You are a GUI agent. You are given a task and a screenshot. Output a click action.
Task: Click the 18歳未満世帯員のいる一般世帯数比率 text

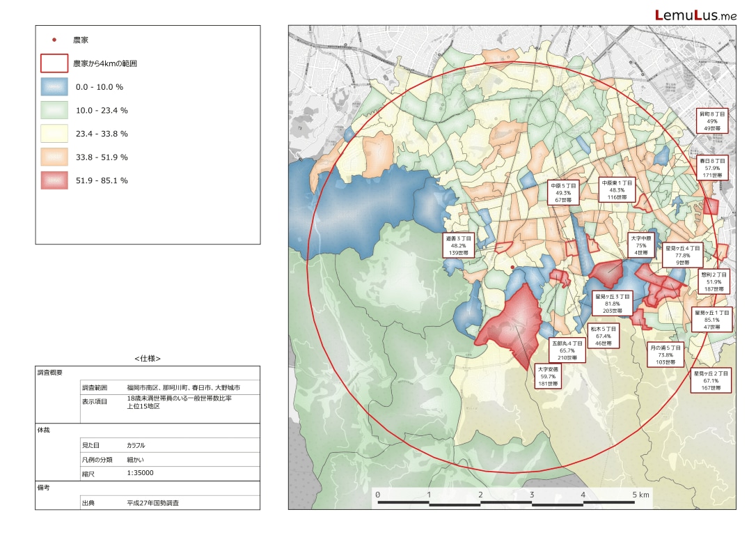tap(180, 398)
